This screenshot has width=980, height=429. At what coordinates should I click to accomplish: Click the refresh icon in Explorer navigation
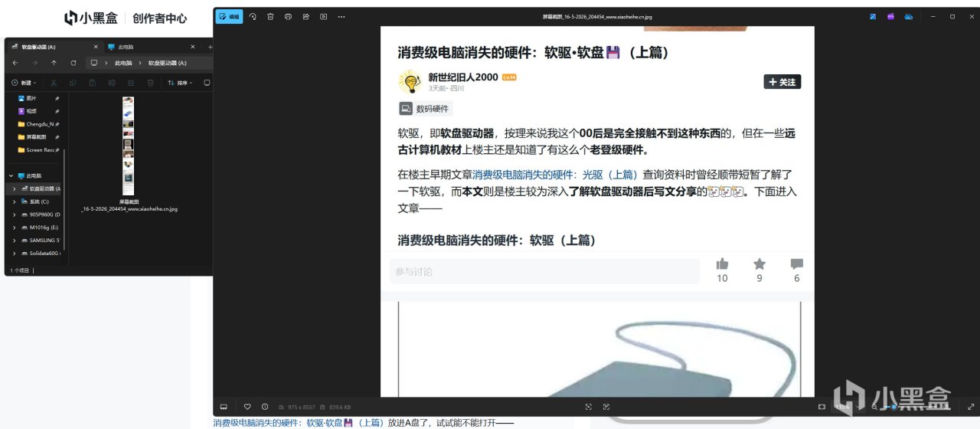(x=73, y=63)
